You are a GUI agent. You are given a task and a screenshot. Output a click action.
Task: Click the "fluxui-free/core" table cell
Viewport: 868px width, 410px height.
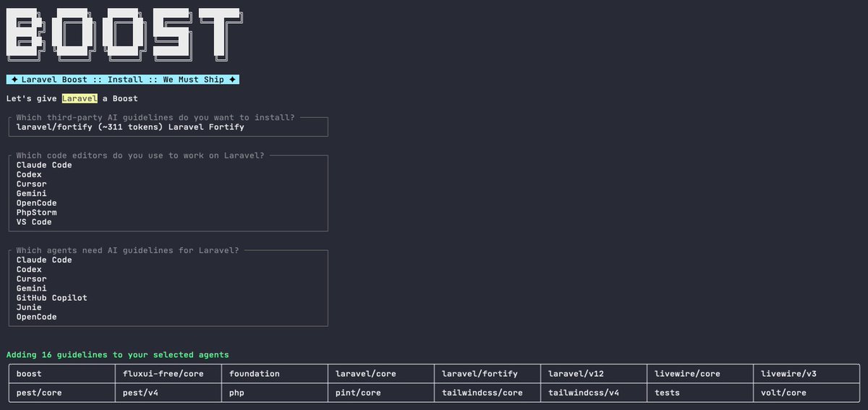[x=169, y=374]
